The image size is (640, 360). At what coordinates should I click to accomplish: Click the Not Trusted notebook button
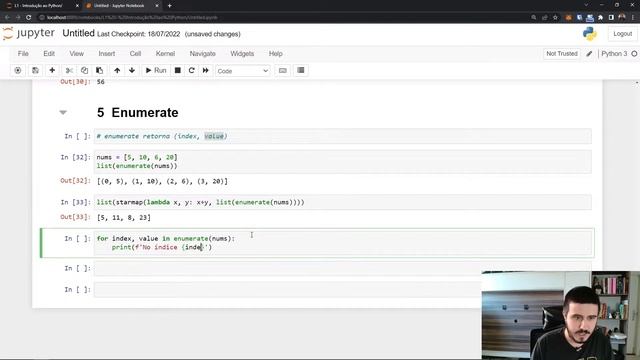coord(562,53)
